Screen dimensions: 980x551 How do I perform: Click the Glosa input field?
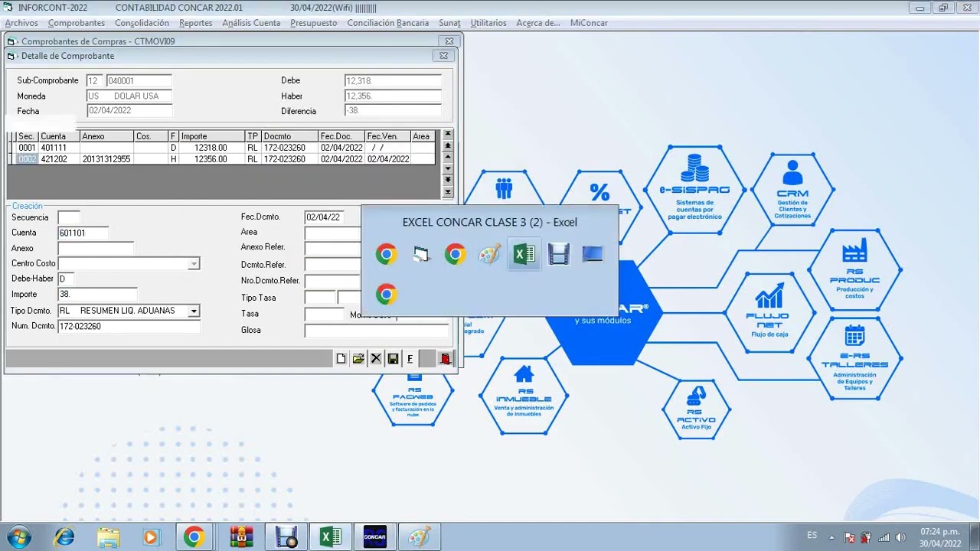[377, 331]
